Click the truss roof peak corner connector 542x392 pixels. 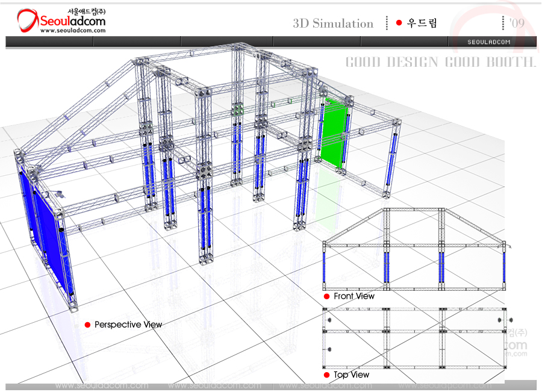[241, 46]
